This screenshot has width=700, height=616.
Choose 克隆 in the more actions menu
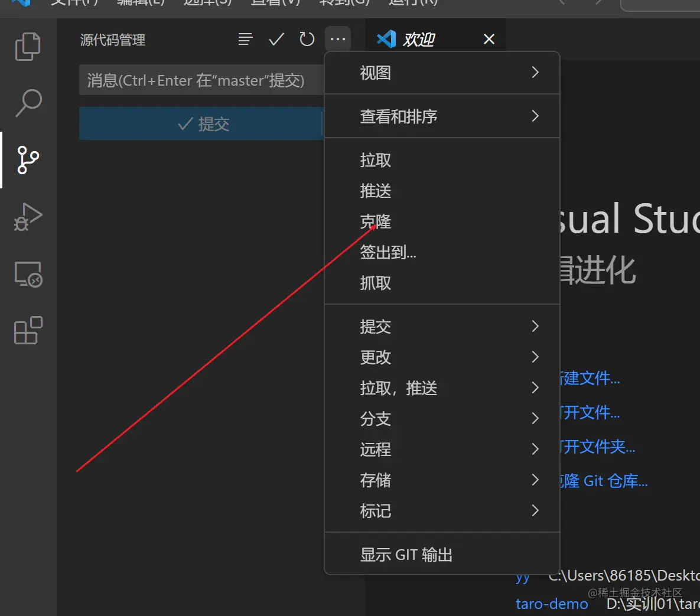click(x=376, y=221)
